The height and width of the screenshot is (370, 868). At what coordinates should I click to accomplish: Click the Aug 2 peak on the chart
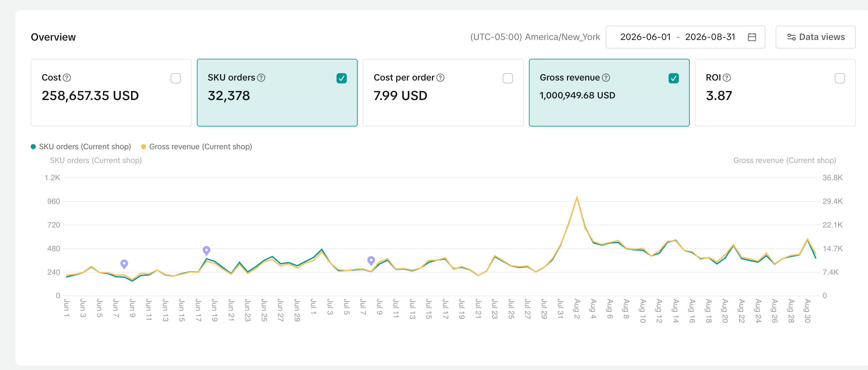click(577, 197)
